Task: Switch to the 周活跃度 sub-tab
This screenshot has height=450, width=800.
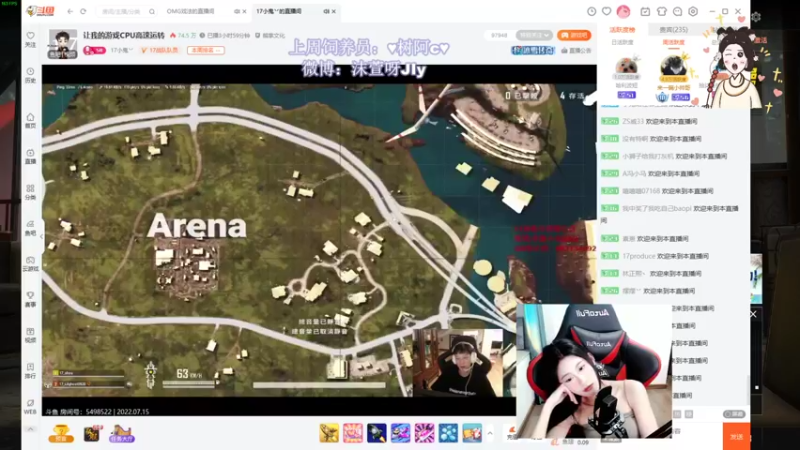Action: click(673, 42)
